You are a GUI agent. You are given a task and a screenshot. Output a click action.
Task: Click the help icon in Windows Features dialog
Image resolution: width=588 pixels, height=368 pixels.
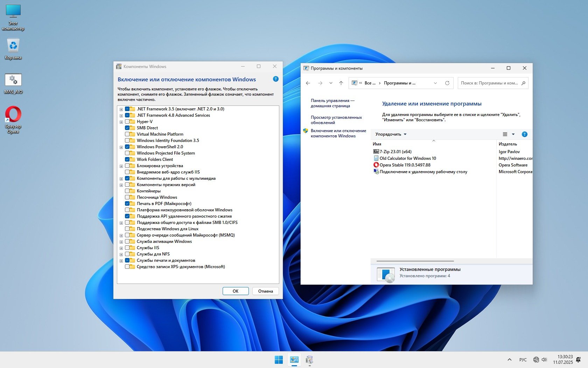pos(275,79)
